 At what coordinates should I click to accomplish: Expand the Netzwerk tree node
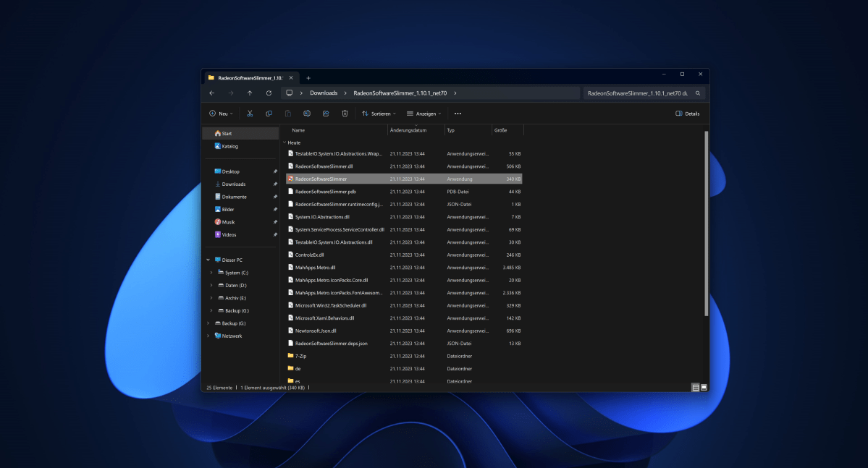pos(208,336)
